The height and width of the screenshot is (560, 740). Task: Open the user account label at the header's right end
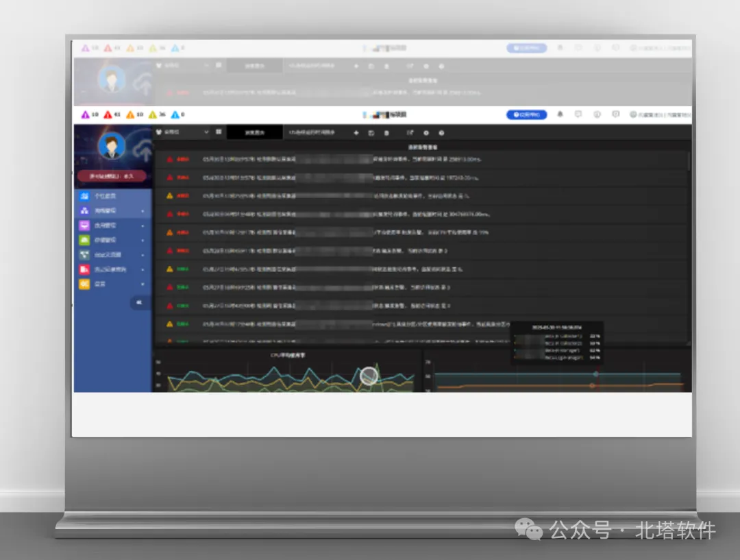click(661, 114)
